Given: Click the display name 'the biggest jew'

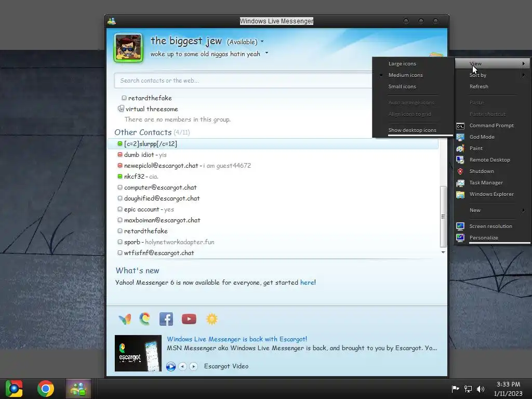Looking at the screenshot, I should point(186,41).
